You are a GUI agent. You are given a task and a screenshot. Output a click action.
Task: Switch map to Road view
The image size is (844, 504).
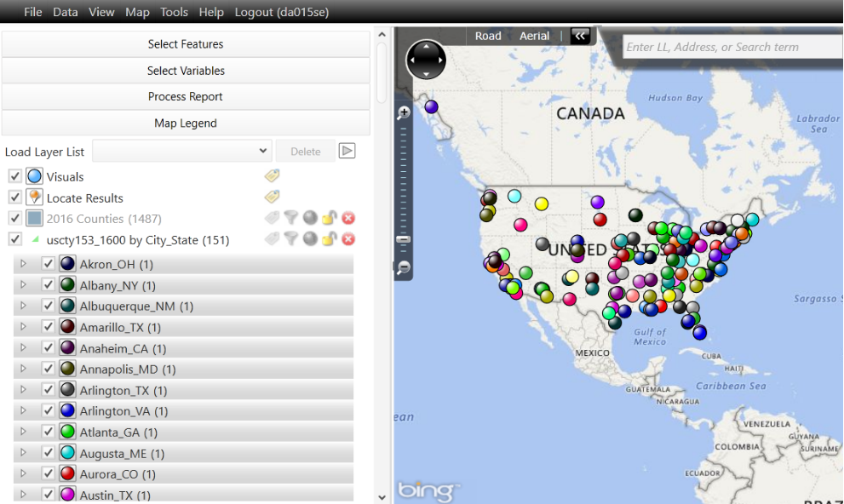pos(488,36)
